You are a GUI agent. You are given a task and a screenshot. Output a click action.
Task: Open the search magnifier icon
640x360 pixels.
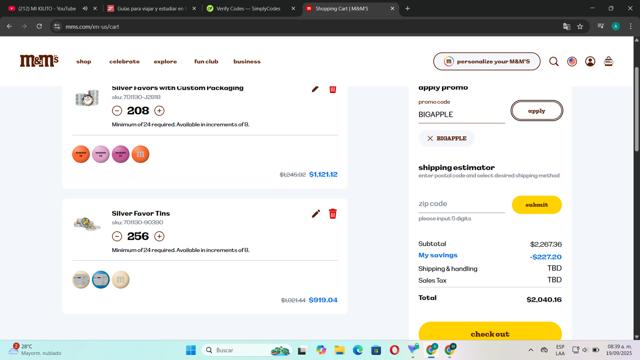pos(553,61)
